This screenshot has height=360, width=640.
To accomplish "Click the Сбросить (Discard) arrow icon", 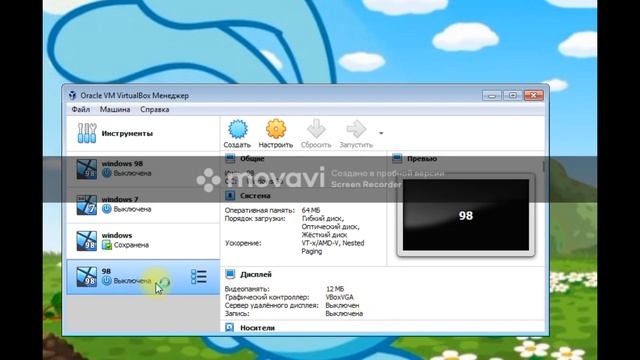I will coord(316,129).
